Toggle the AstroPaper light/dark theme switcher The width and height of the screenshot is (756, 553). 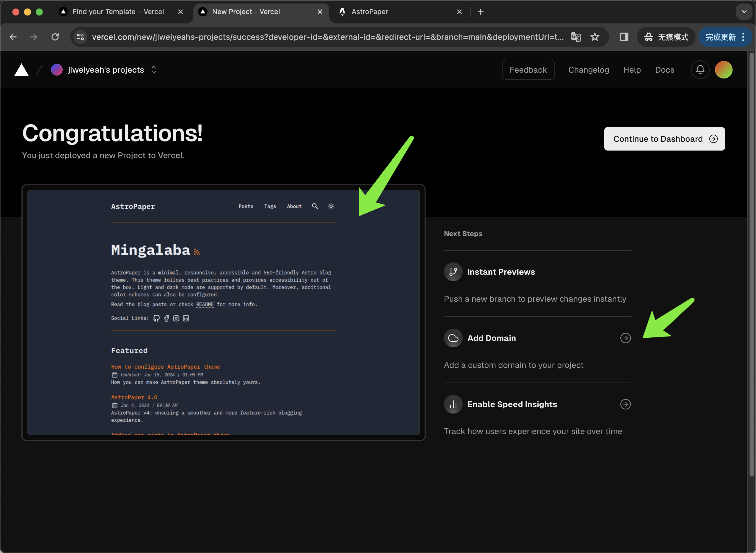click(331, 206)
